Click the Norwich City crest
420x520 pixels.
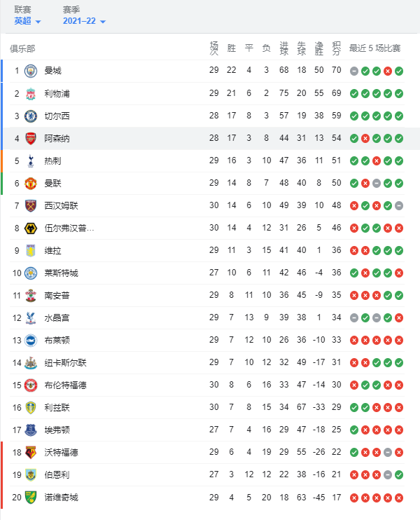tap(31, 498)
